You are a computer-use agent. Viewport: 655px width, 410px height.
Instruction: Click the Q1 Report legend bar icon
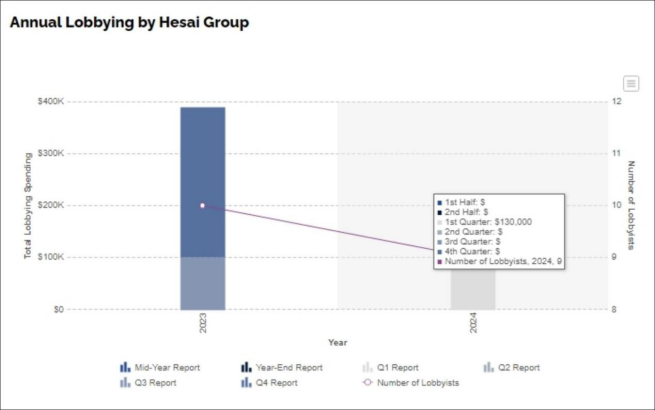pos(368,367)
